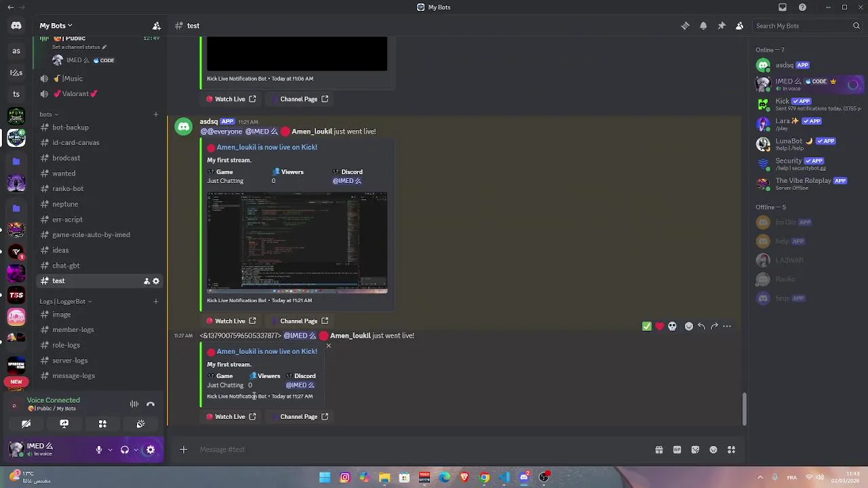This screenshot has width=868, height=488.
Task: Disconnect from voice with hang-up icon
Action: [x=151, y=404]
